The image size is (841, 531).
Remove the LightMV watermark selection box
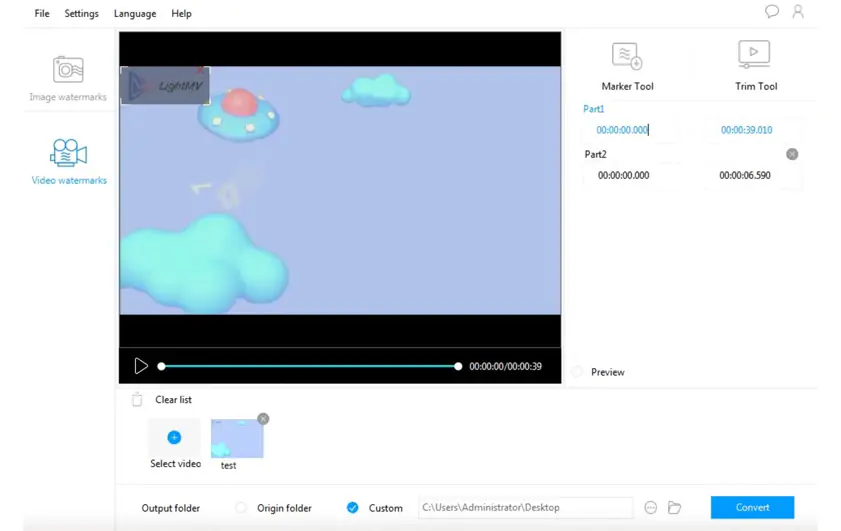201,70
